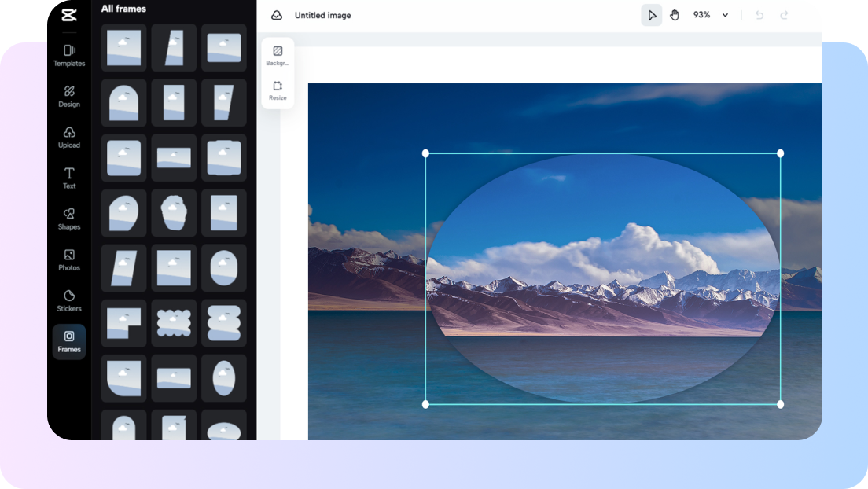Open the Templates panel
Image resolution: width=868 pixels, height=489 pixels.
pyautogui.click(x=69, y=55)
